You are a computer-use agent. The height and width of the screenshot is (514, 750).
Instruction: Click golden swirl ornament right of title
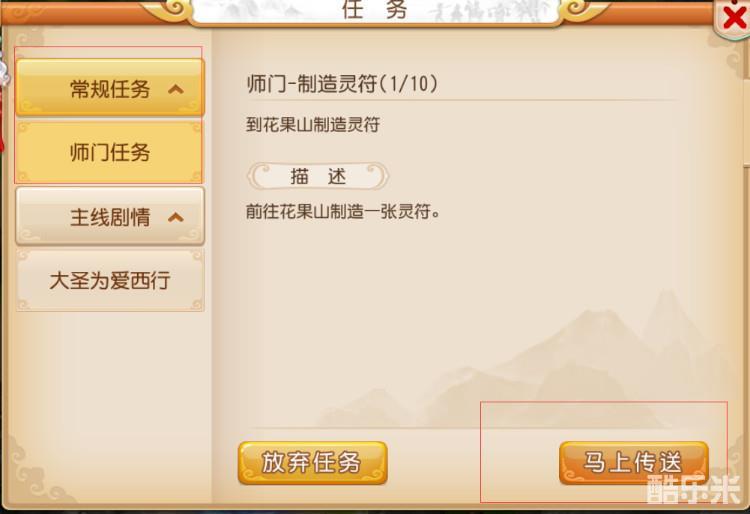coord(580,10)
